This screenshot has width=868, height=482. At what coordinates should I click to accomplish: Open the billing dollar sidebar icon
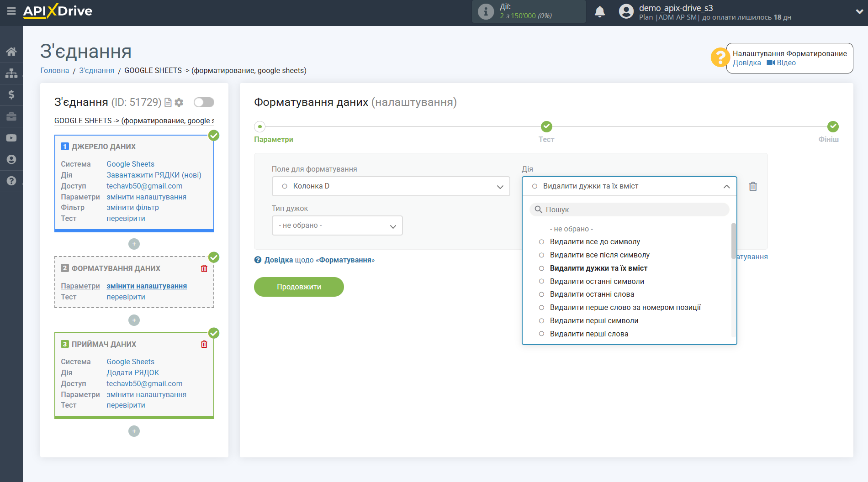click(x=11, y=94)
